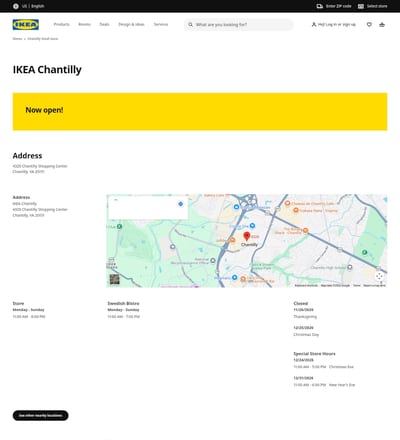
Task: Open the favorites heart icon
Action: pos(369,24)
